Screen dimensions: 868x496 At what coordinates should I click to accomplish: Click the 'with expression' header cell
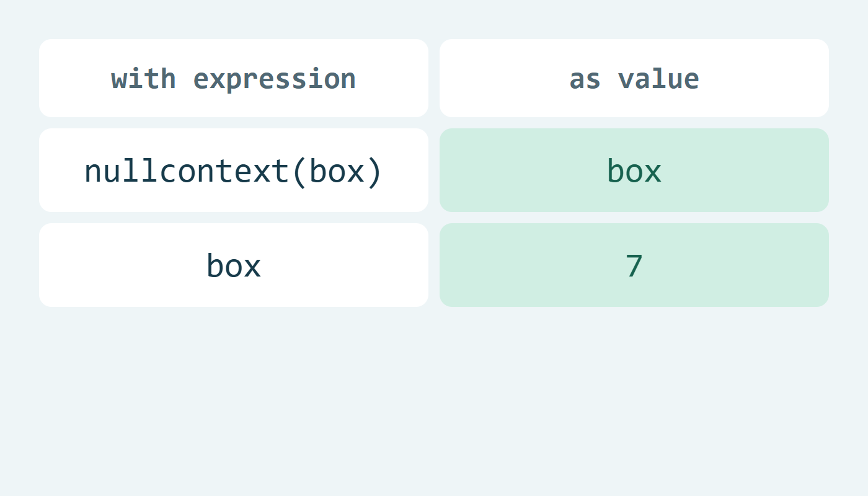point(234,78)
